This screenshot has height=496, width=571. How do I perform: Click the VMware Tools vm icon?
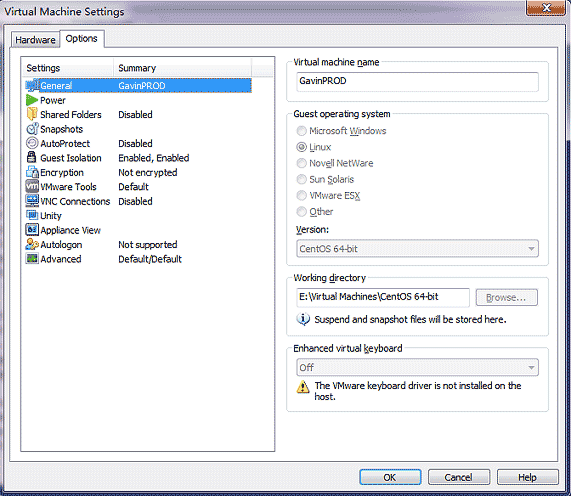(32, 186)
